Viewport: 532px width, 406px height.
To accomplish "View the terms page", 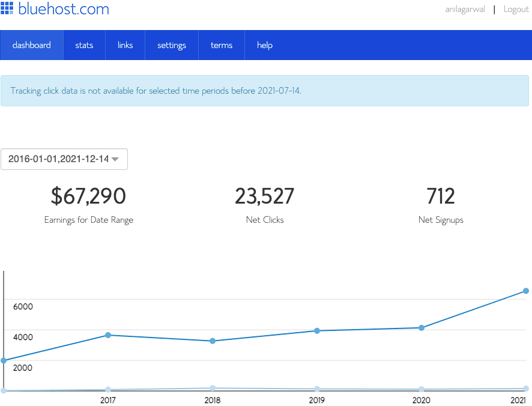I will [x=221, y=44].
